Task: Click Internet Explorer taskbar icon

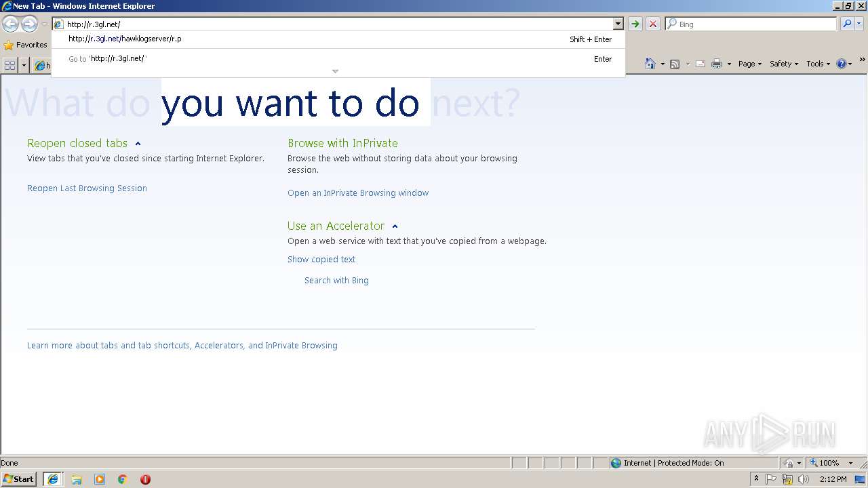Action: coord(53,479)
